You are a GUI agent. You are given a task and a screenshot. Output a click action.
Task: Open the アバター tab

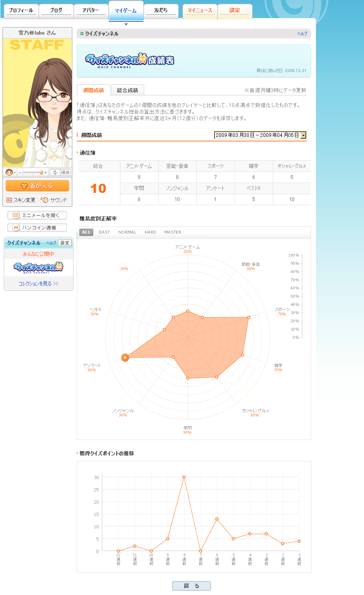(91, 11)
